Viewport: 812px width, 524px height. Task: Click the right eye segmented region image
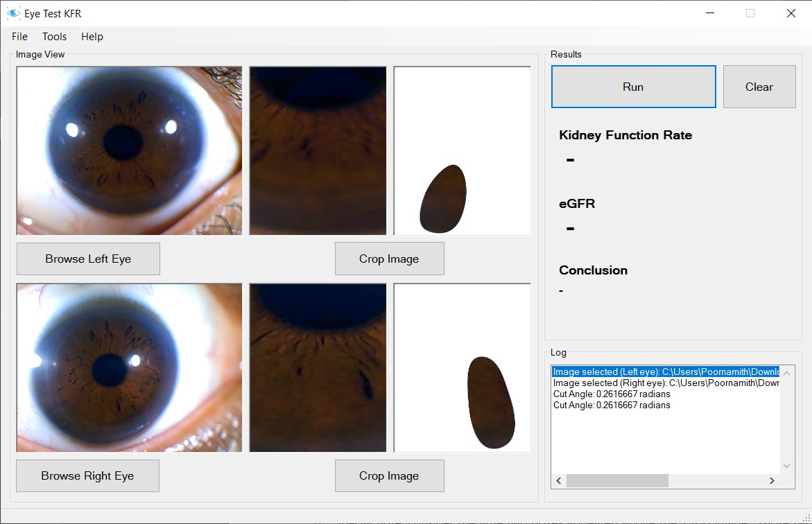(x=462, y=367)
